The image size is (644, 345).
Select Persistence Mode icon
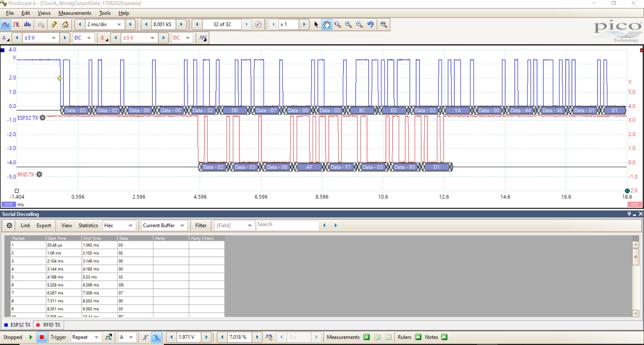(16, 25)
